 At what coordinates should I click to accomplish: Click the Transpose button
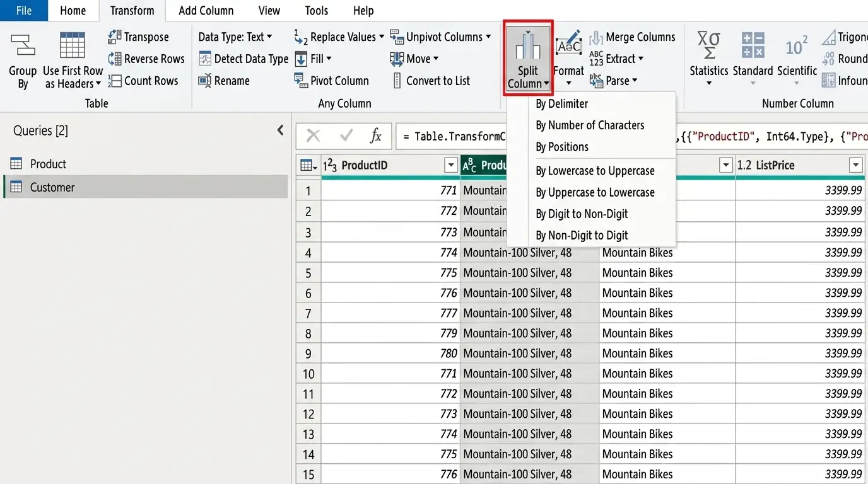pos(139,37)
